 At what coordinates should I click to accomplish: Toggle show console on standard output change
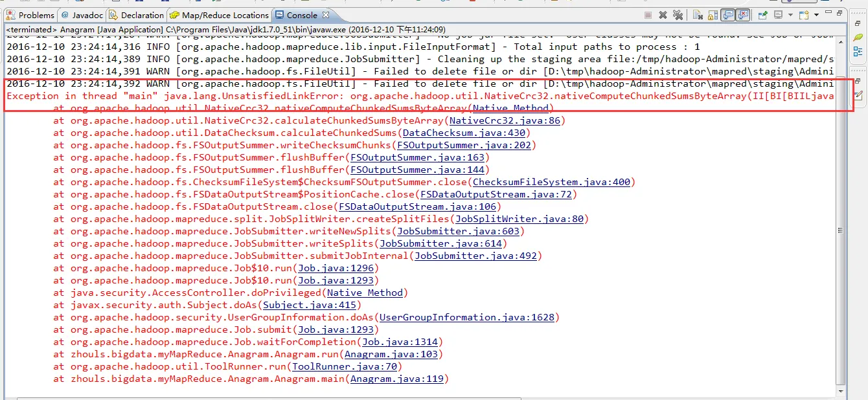[x=727, y=15]
